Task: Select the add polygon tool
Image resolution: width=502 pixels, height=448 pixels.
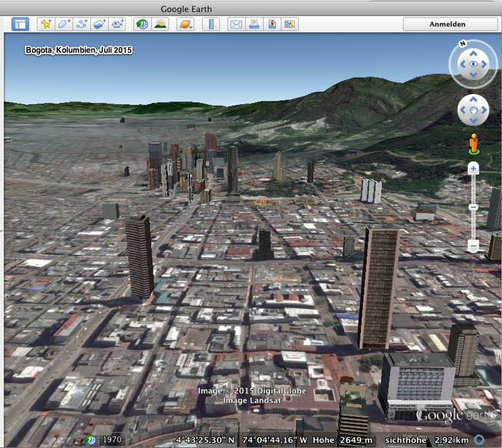Action: click(x=64, y=24)
